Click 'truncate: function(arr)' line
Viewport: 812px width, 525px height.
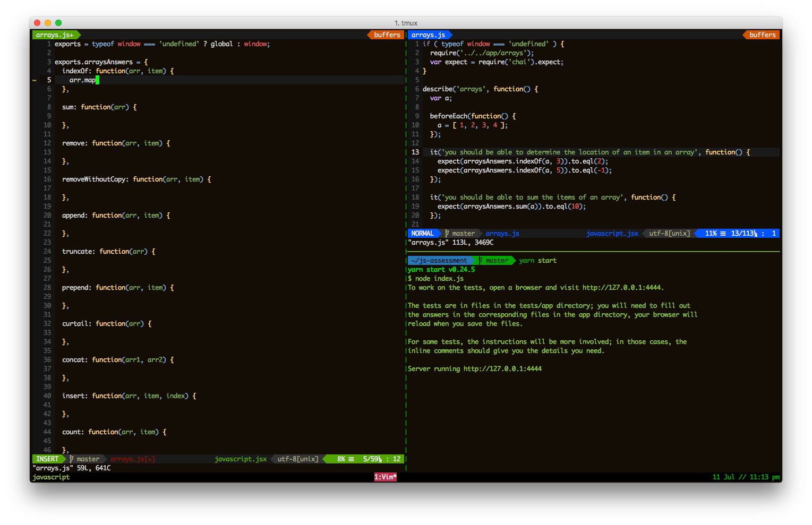click(109, 252)
